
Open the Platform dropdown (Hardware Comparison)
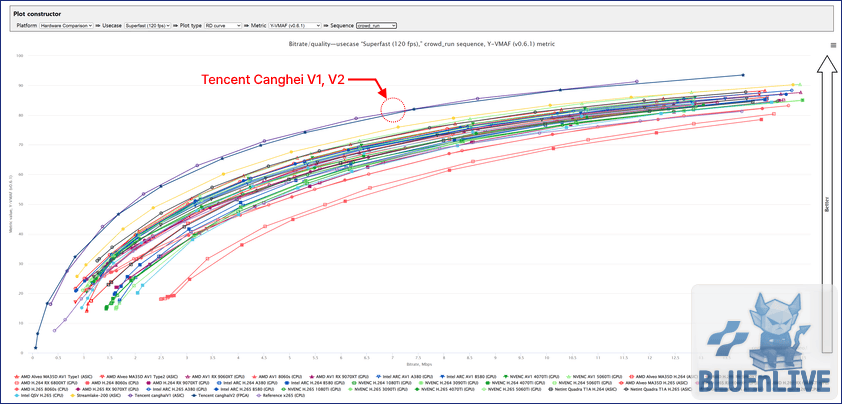(67, 25)
